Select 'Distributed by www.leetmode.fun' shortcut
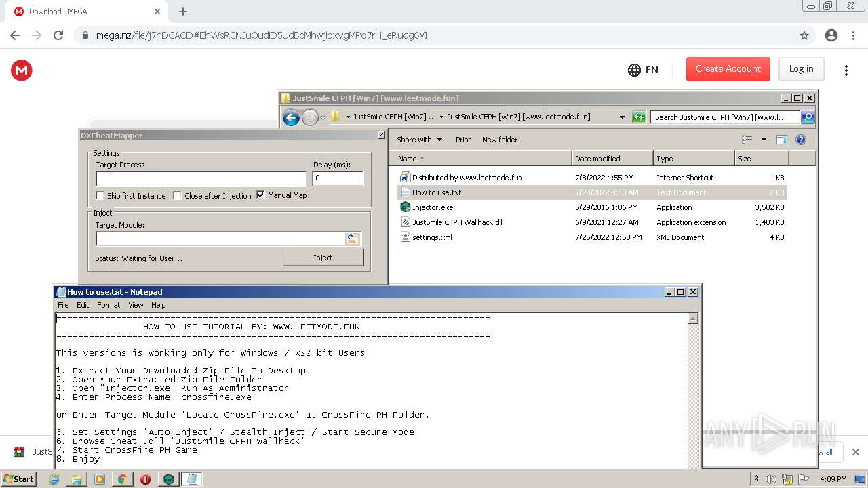This screenshot has width=868, height=488. 467,178
